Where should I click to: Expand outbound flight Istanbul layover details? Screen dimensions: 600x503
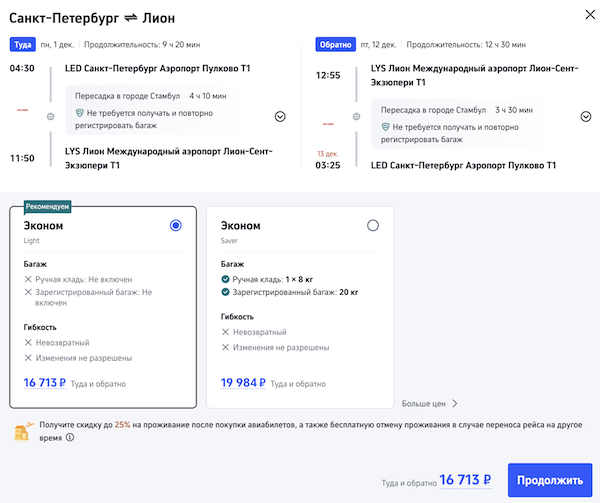[x=279, y=116]
